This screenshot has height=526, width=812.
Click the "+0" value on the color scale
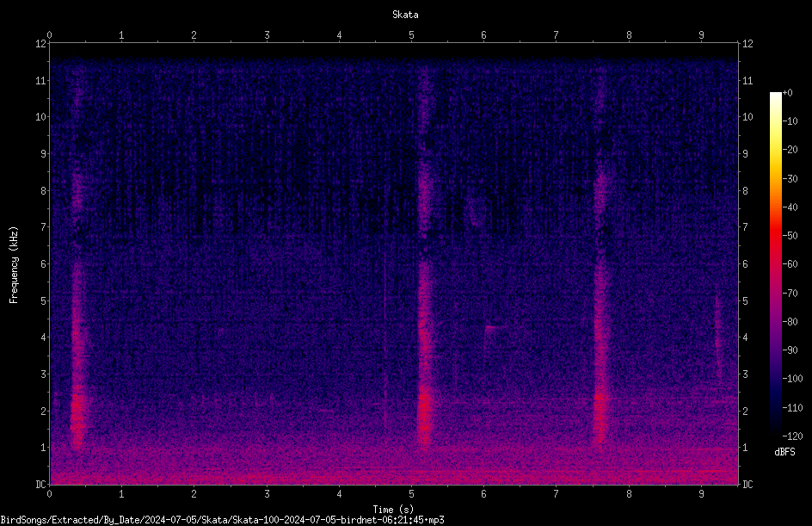pyautogui.click(x=788, y=93)
